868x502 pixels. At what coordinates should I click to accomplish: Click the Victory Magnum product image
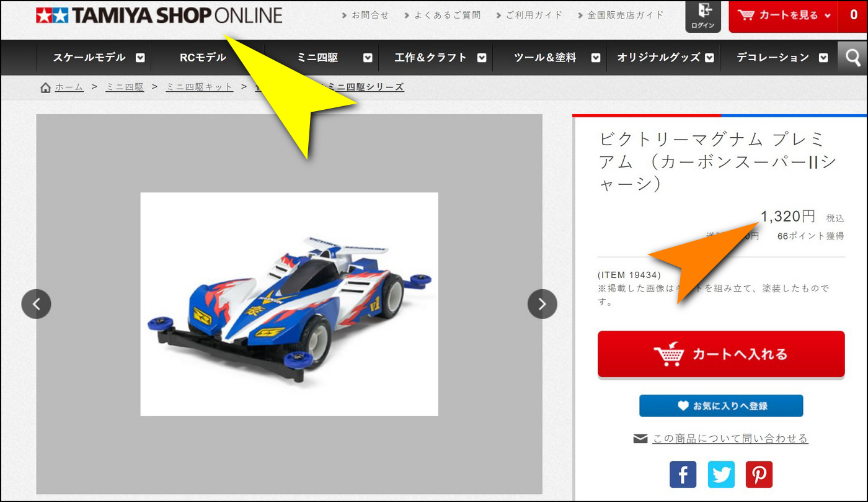tap(289, 304)
